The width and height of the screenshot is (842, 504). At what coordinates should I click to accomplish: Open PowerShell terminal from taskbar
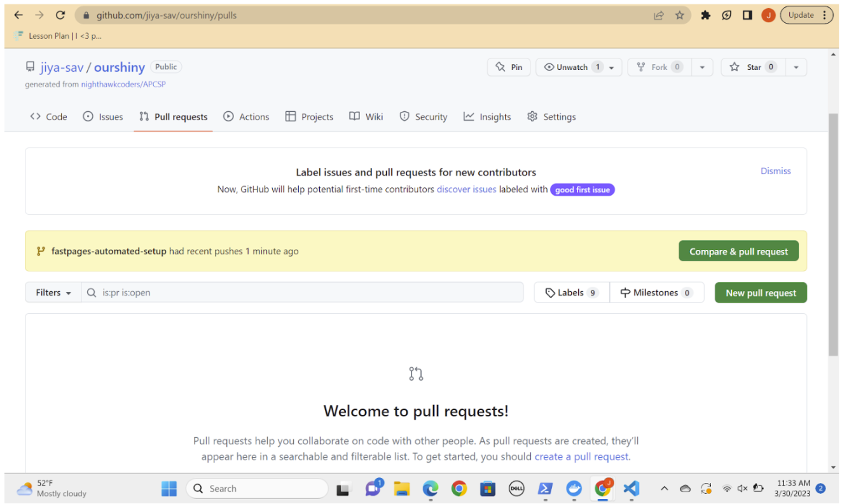coord(545,489)
